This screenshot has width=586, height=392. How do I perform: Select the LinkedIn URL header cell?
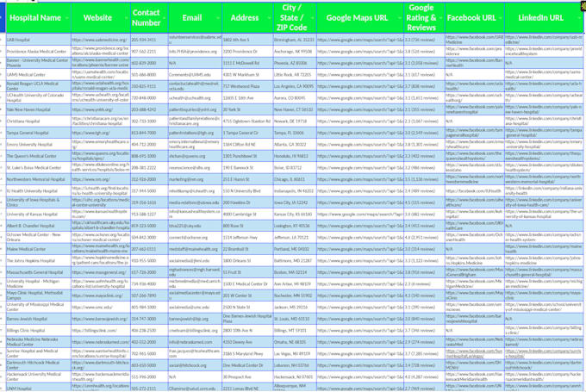(544, 17)
